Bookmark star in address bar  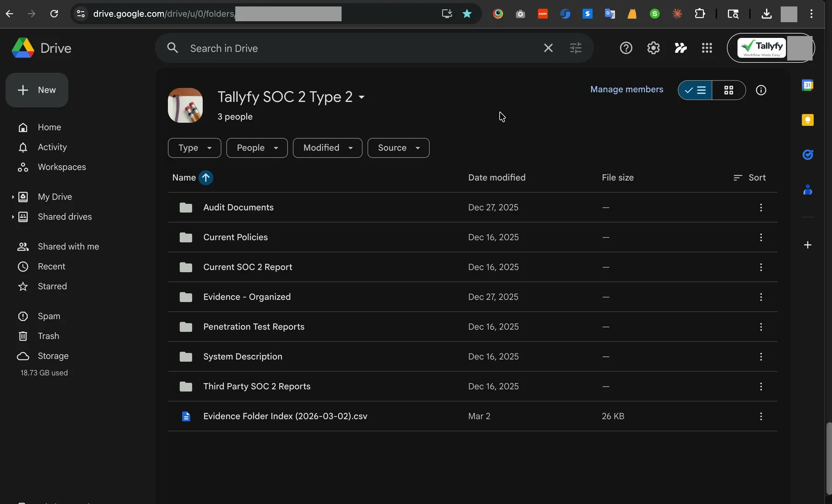[467, 13]
